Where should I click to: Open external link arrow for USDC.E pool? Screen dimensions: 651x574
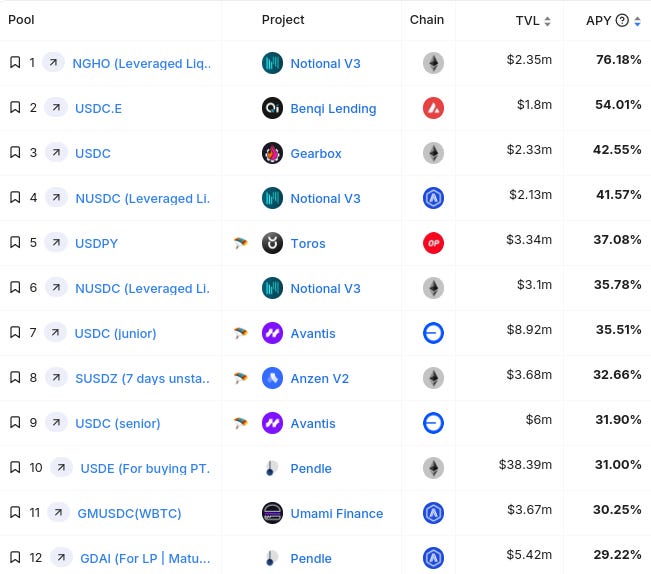(56, 107)
